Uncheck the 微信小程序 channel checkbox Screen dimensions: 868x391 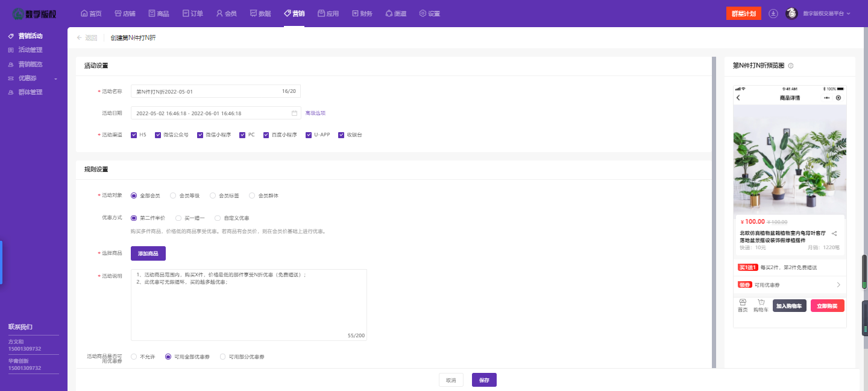click(200, 135)
